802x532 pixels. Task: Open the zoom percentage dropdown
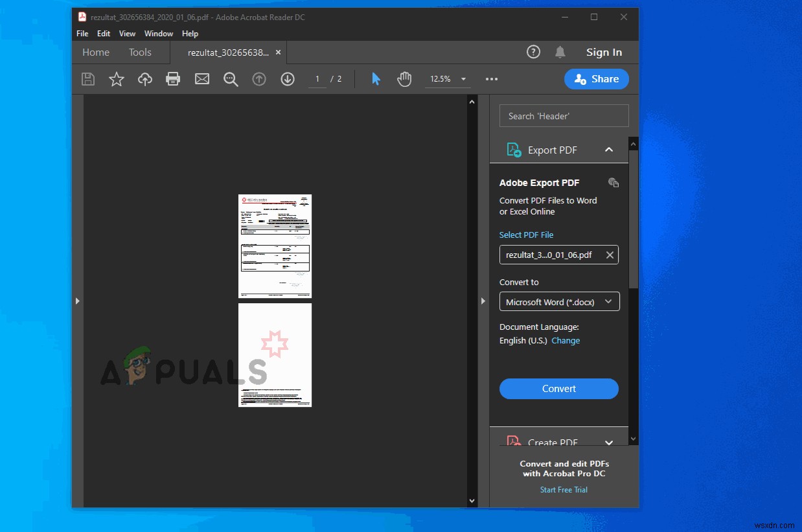click(x=464, y=78)
